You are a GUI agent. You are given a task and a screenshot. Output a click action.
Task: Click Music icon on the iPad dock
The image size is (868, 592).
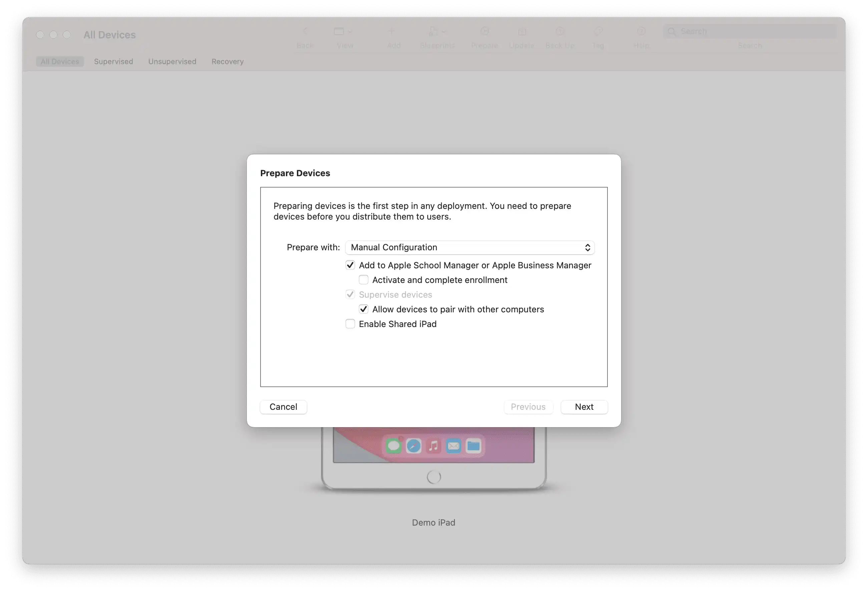tap(433, 446)
